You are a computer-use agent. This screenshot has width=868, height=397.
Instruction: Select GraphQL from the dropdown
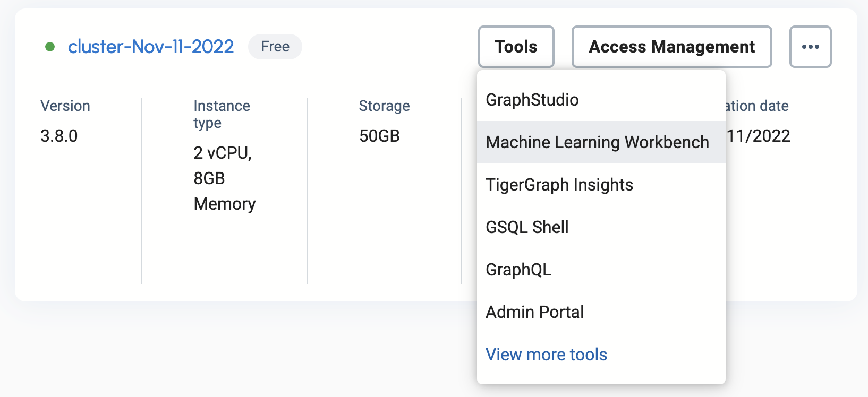point(601,270)
